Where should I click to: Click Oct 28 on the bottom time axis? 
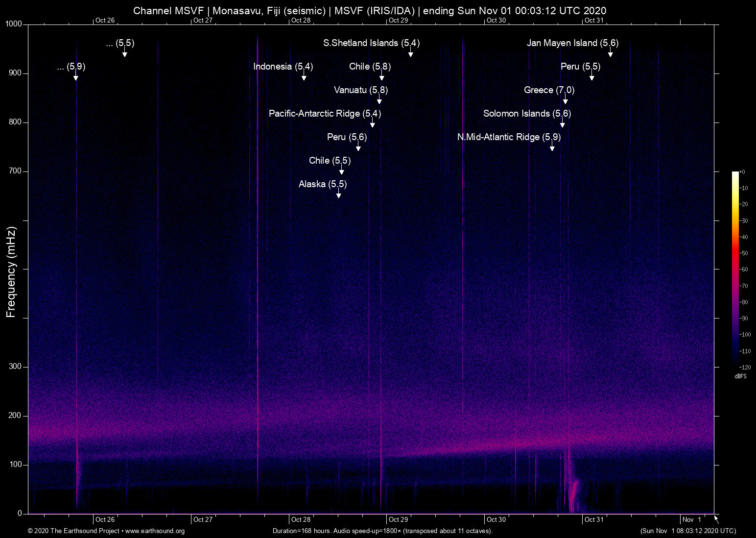pyautogui.click(x=301, y=519)
